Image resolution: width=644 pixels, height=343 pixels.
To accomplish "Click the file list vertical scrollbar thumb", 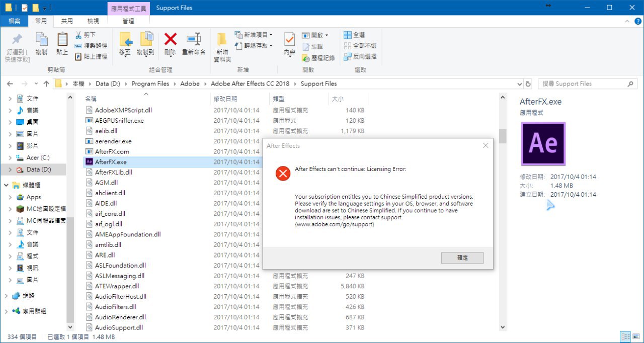I will 503,136.
